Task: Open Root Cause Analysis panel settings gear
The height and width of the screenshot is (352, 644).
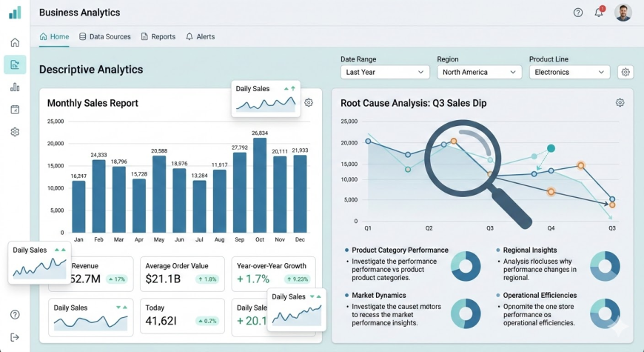Action: click(620, 103)
